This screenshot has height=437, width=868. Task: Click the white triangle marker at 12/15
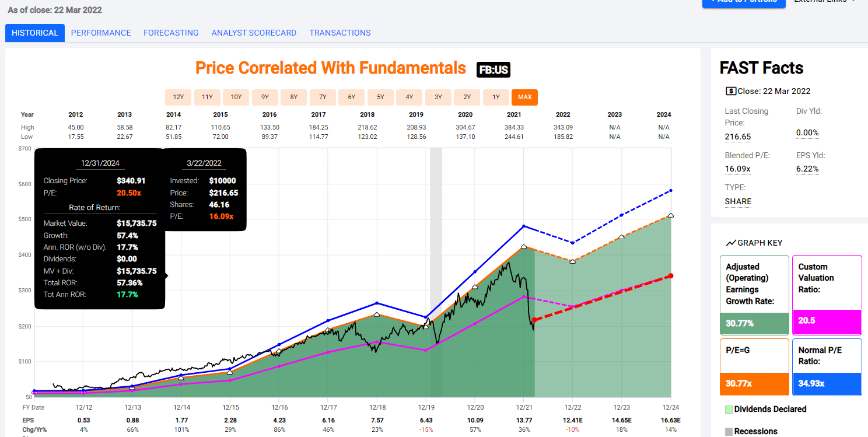pos(230,372)
